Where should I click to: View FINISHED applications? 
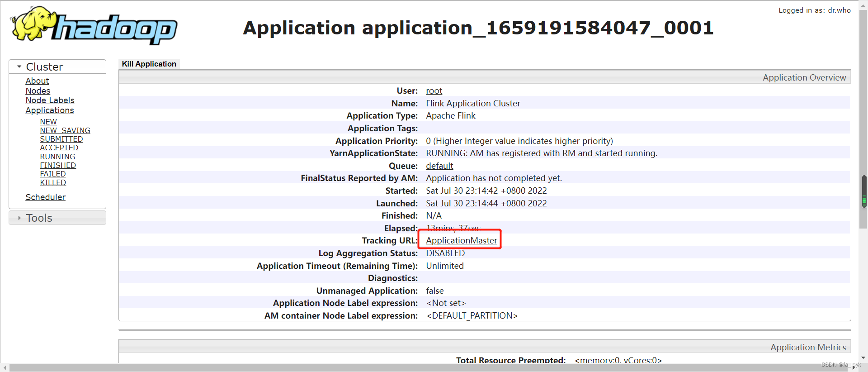pyautogui.click(x=58, y=165)
